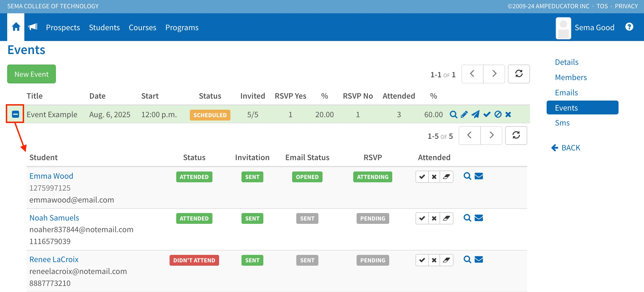Open the Sema Good user profile
Viewport: 644px width, 292px height.
tap(585, 27)
